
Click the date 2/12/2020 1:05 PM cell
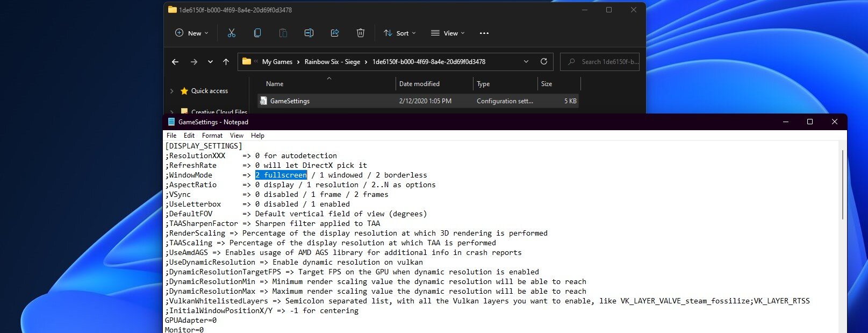(x=425, y=101)
